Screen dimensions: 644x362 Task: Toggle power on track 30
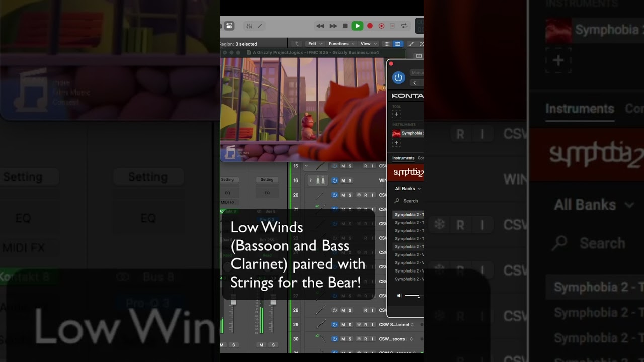(x=334, y=339)
